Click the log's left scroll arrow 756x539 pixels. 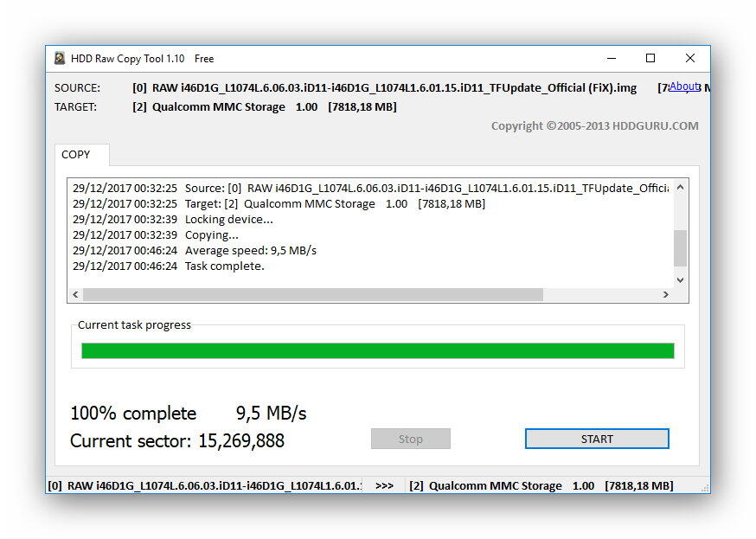(x=75, y=295)
